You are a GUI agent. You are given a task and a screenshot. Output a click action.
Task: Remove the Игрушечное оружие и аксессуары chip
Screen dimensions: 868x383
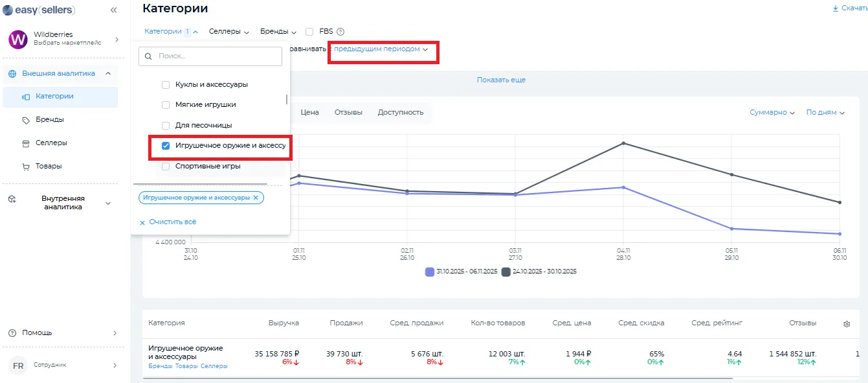pyautogui.click(x=256, y=198)
